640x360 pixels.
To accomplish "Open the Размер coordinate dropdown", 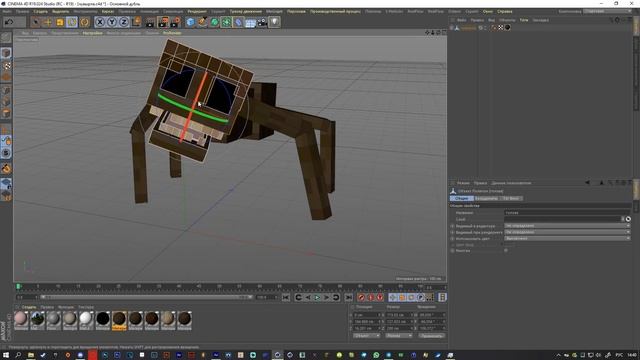I will click(x=399, y=336).
